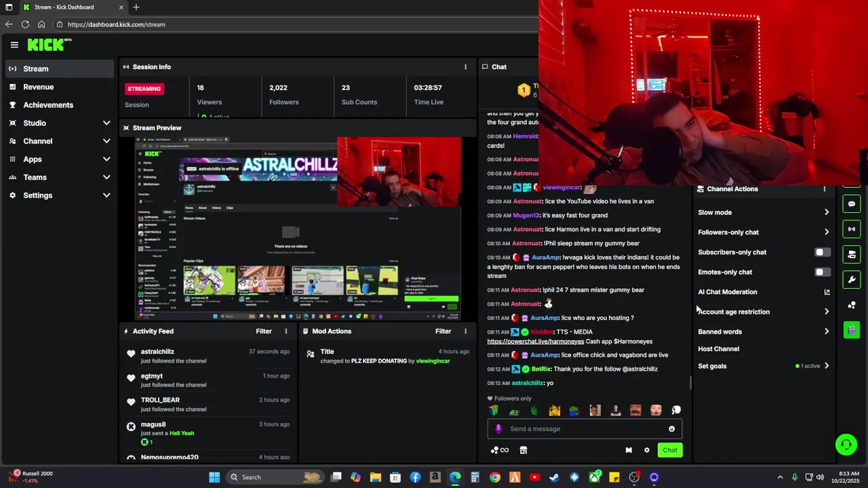Screen dimensions: 868x488
Task: Open AI Chat Moderation external link icon
Action: click(827, 292)
